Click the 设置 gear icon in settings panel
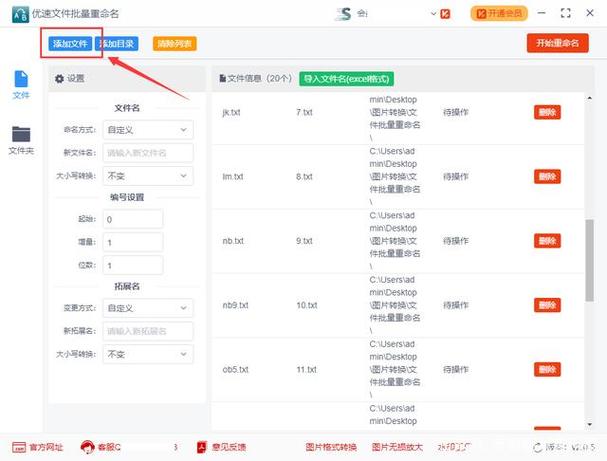Image resolution: width=607 pixels, height=461 pixels. [x=59, y=79]
